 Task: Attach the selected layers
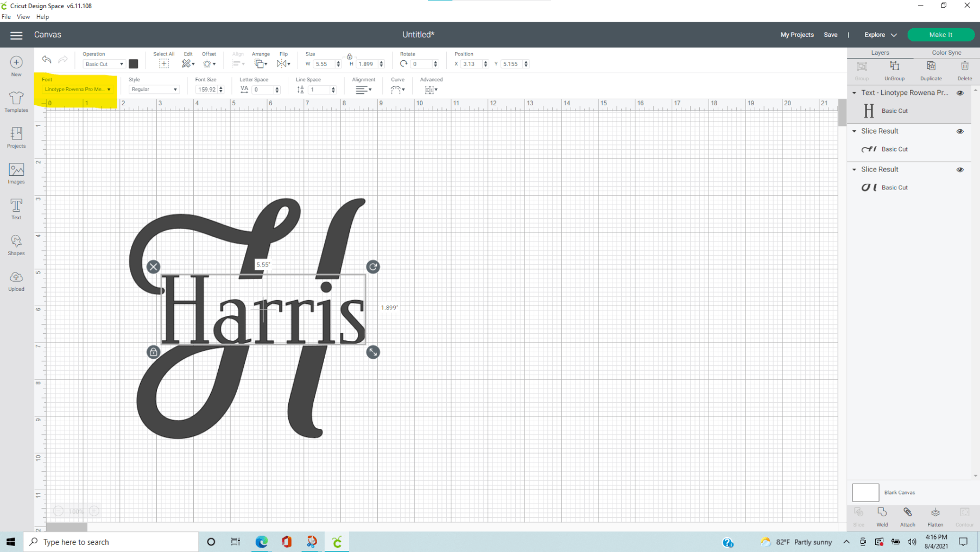tap(907, 516)
